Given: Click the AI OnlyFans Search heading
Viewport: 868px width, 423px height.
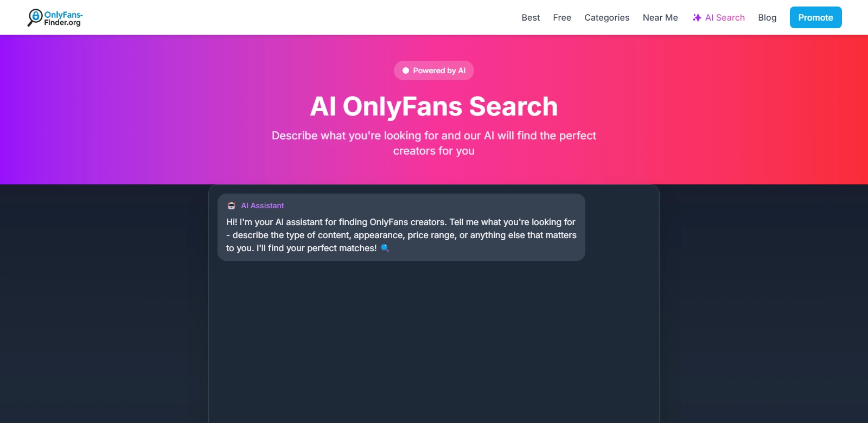Looking at the screenshot, I should [434, 106].
